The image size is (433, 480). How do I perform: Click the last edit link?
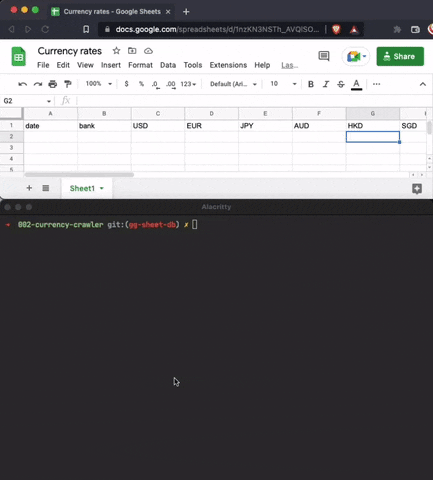(289, 65)
